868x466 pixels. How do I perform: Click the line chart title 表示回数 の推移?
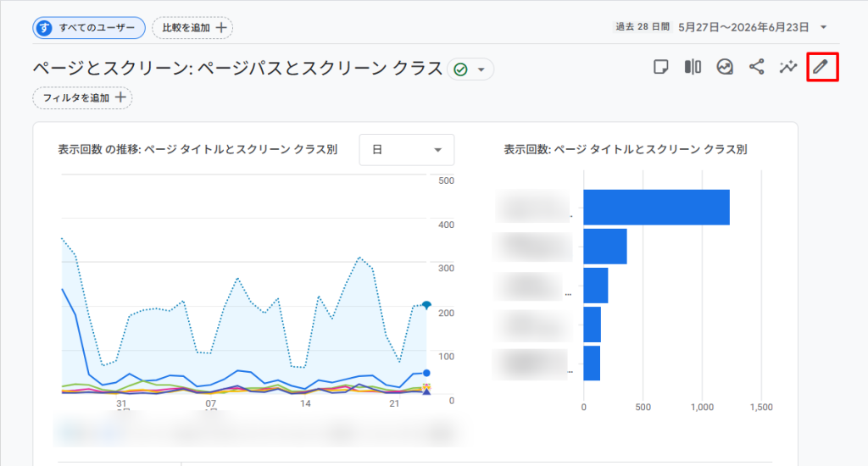(x=198, y=149)
